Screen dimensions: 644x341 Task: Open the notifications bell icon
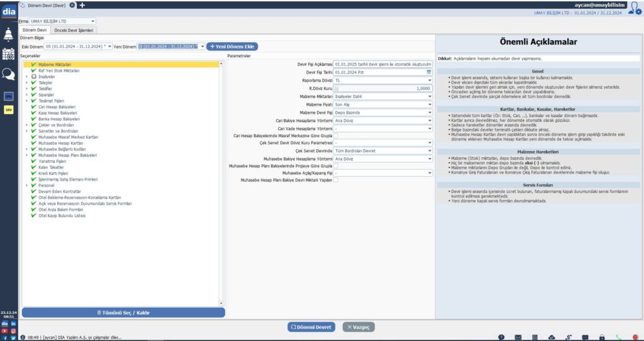8,35
